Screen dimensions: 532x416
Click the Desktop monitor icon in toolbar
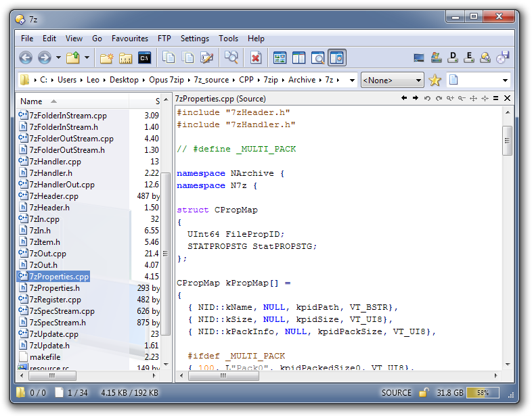point(419,58)
